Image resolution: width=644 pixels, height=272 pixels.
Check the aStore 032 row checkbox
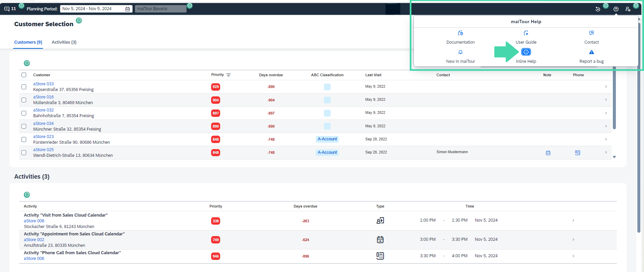click(24, 113)
